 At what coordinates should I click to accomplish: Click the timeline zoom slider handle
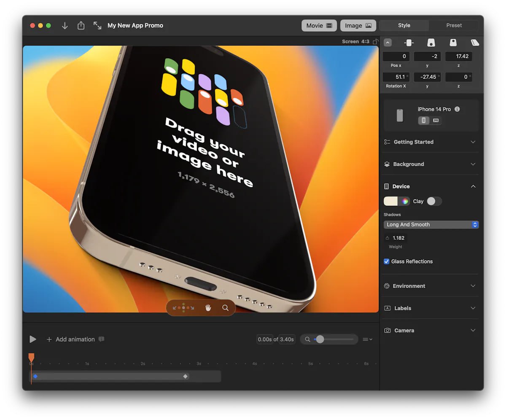pyautogui.click(x=320, y=339)
